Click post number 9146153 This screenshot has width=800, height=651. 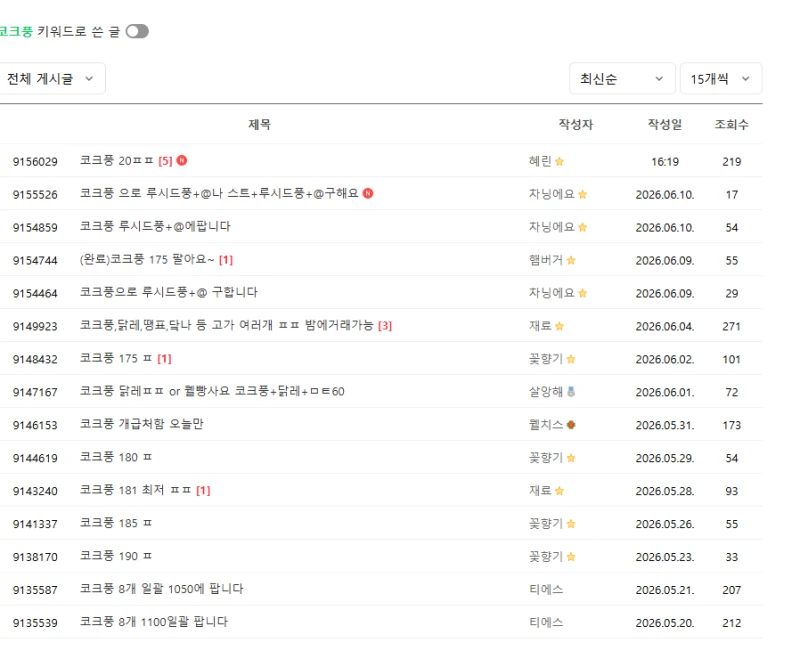coord(35,425)
